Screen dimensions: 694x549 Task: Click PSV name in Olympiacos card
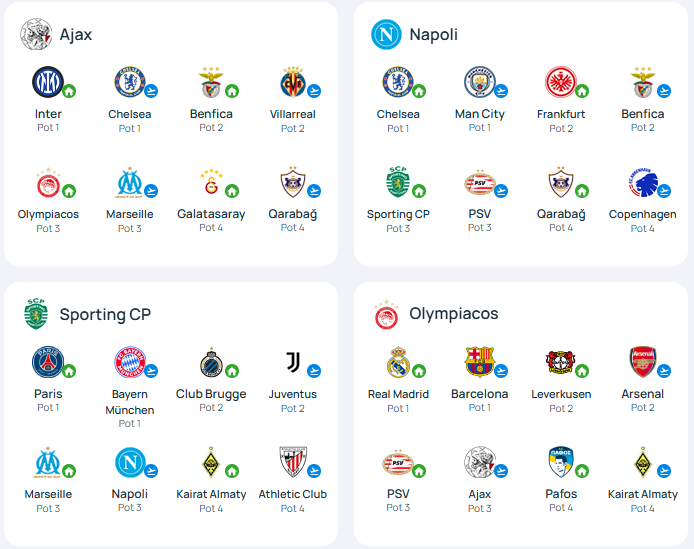coord(398,494)
